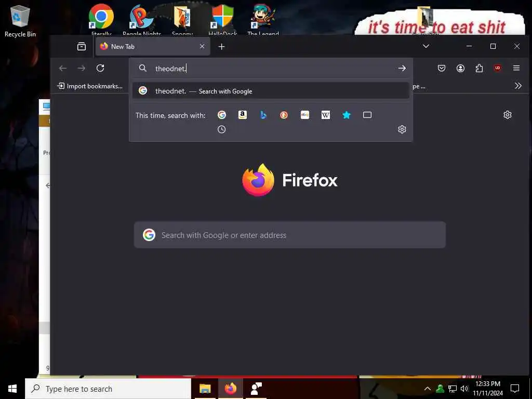Show hidden system tray icons

428,389
